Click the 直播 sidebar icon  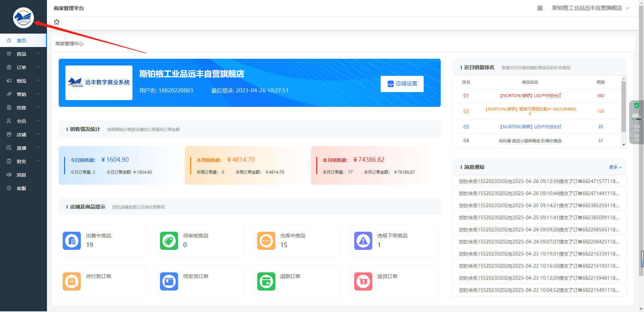[x=9, y=148]
